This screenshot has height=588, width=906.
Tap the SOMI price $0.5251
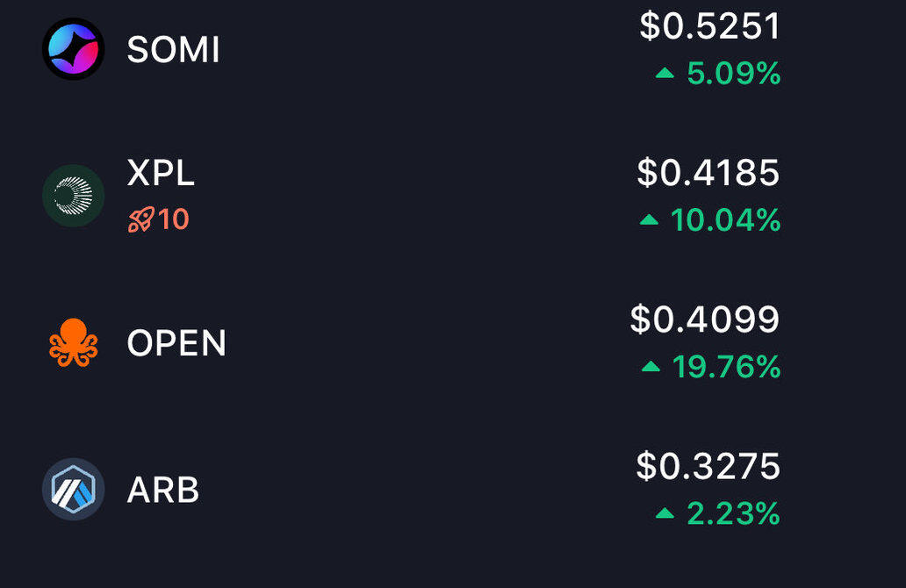(709, 26)
